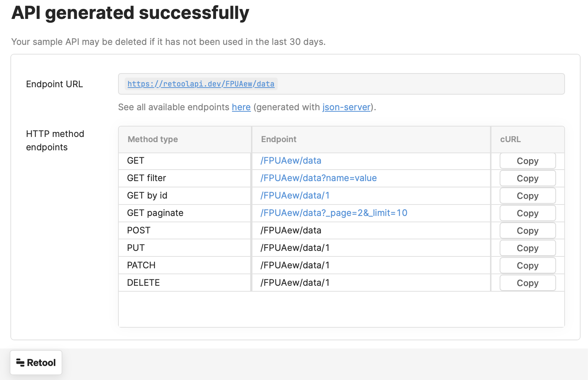Open the GET by id endpoint link
The image size is (588, 380).
click(295, 196)
